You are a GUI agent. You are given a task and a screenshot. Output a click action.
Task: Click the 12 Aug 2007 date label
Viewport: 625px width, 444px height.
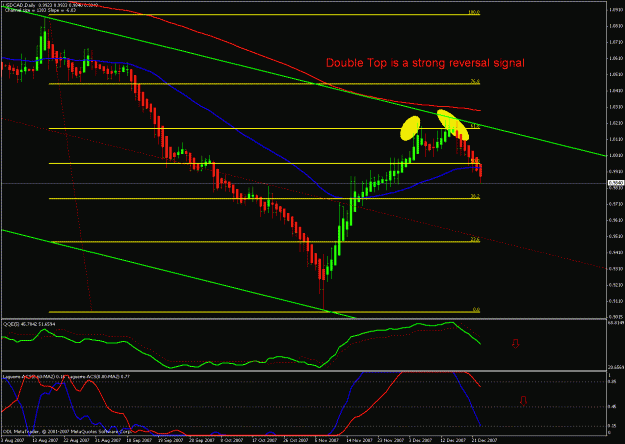[43, 440]
